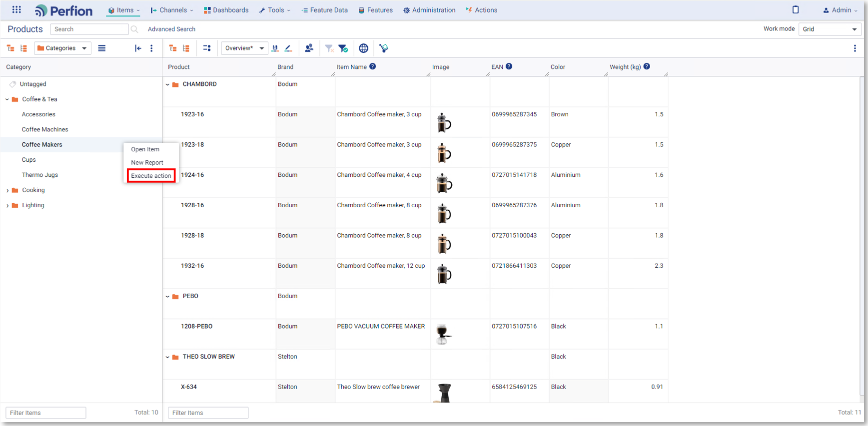This screenshot has width=868, height=426.
Task: Apply filter with the funnel checkmark icon
Action: tap(343, 48)
